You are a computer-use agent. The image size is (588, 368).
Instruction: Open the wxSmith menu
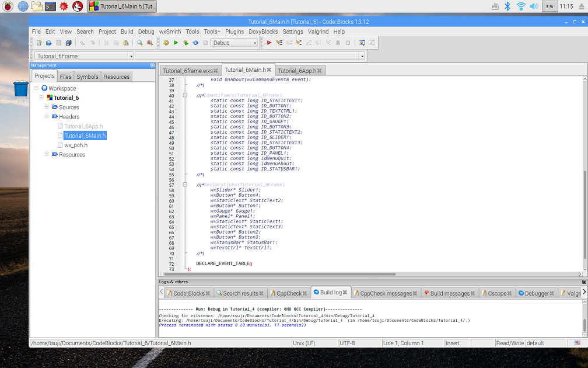click(x=170, y=32)
